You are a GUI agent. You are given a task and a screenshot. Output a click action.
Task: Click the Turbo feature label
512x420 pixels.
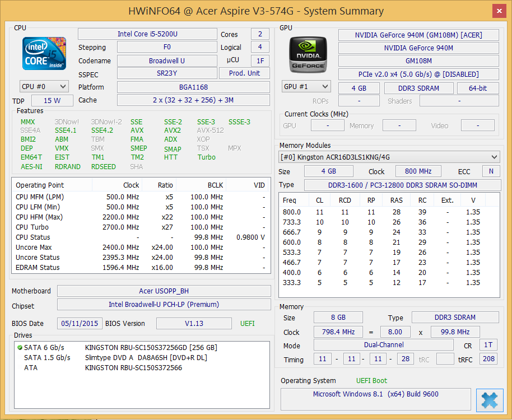tap(206, 157)
